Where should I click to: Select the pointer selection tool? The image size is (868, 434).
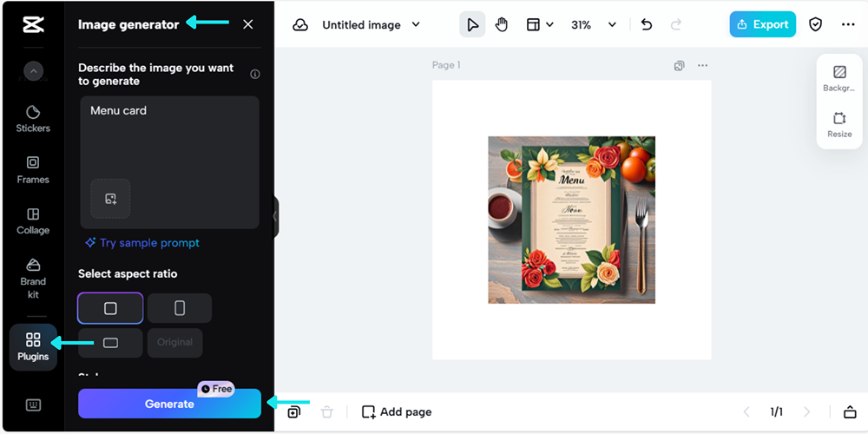click(x=472, y=24)
